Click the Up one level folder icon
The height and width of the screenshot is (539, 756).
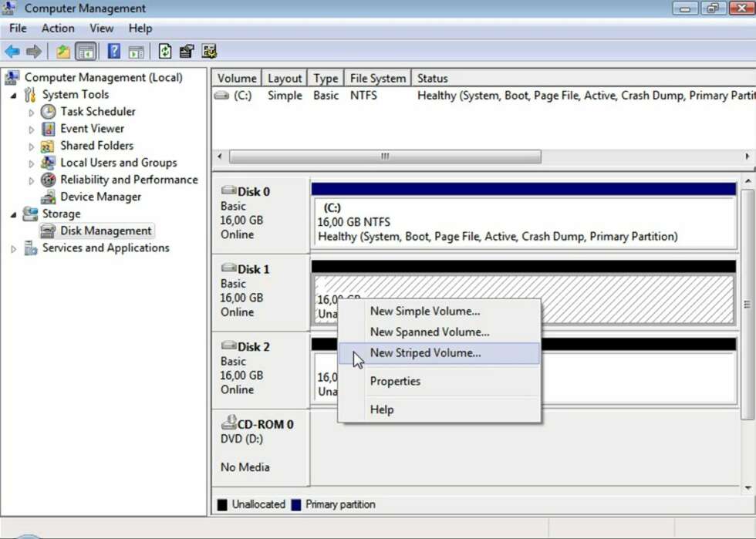point(63,51)
